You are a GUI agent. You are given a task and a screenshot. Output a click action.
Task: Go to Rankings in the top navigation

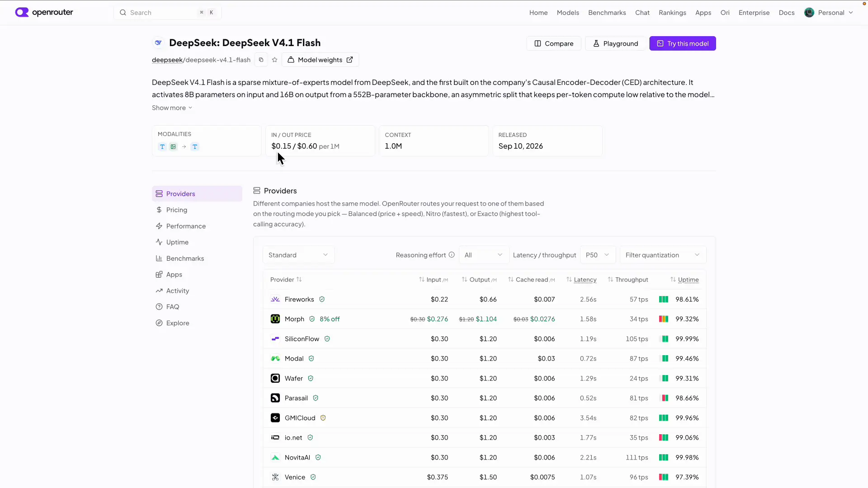coord(672,13)
